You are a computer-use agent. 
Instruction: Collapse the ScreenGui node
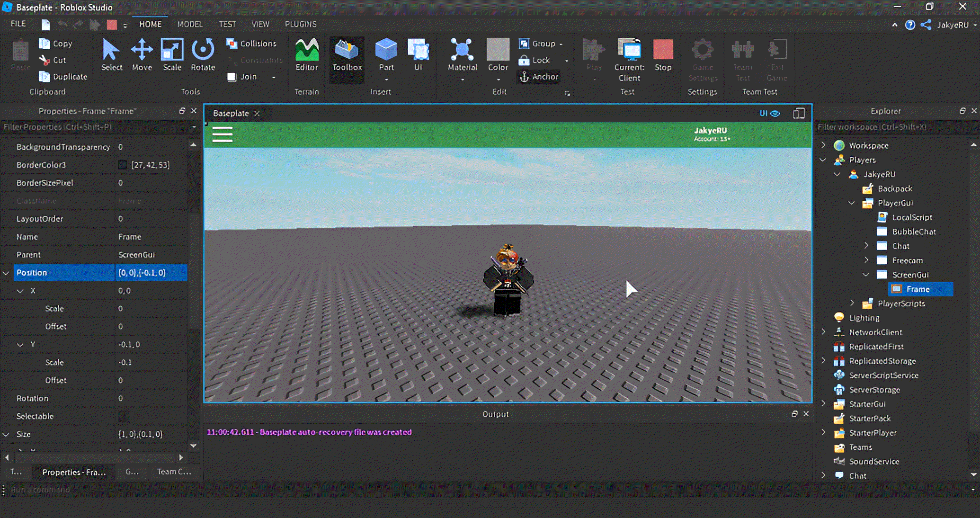[x=866, y=275]
